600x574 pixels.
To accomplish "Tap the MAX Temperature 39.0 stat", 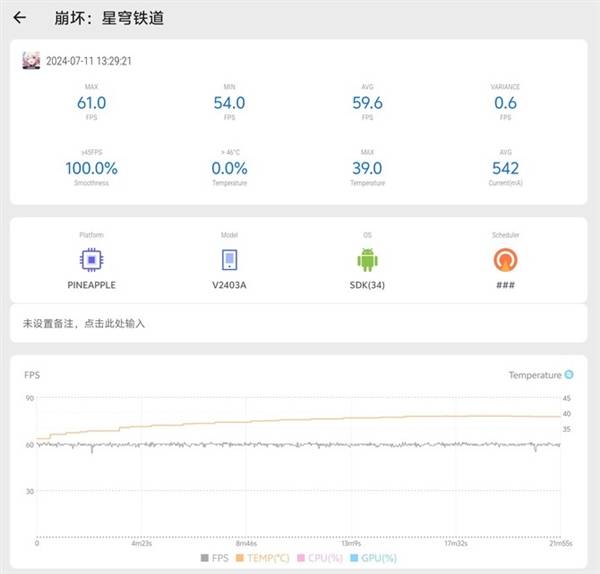I will click(368, 168).
